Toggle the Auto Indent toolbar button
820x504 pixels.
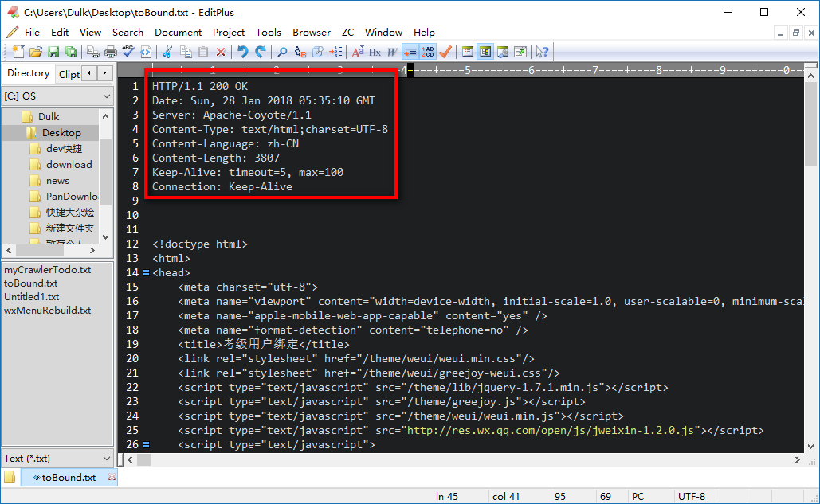(410, 52)
